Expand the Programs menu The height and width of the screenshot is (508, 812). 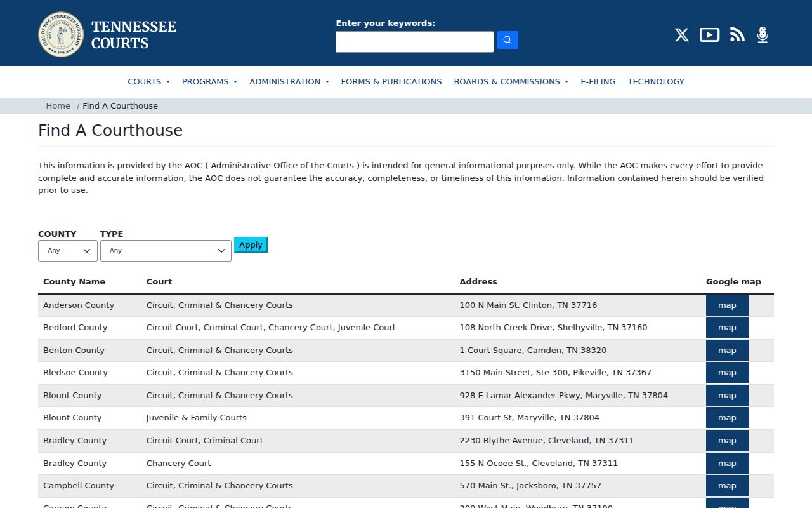tap(209, 81)
